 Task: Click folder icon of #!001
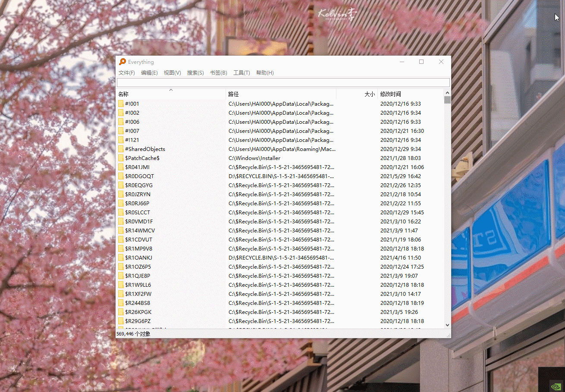(121, 103)
